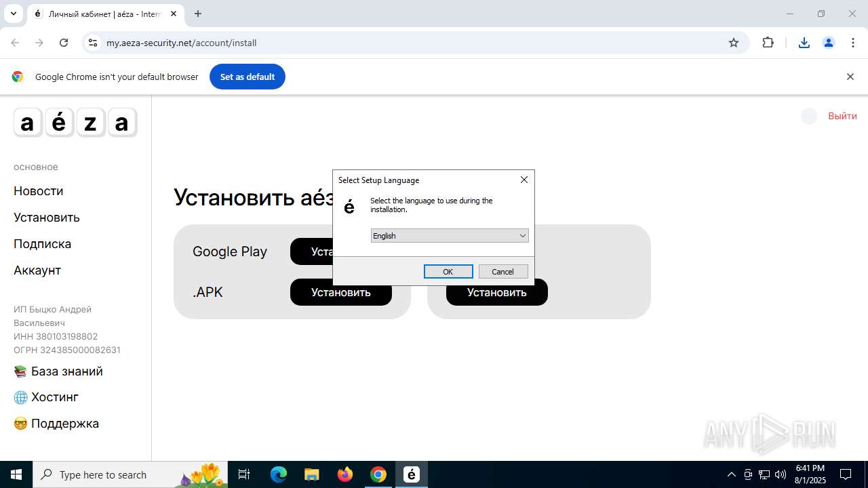Screen dimensions: 868x488
Task: View site information icon in address bar
Action: coord(93,43)
